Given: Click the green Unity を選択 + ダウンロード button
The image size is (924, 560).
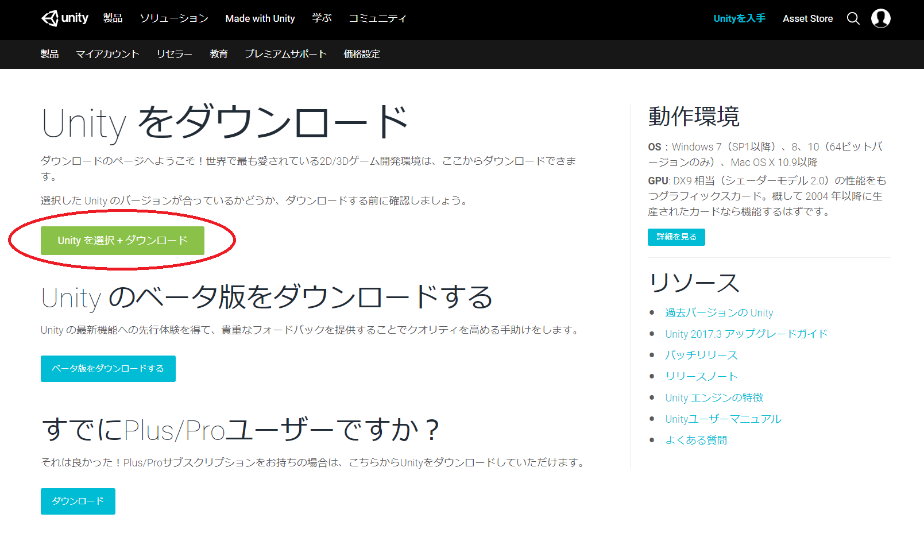Looking at the screenshot, I should click(122, 240).
